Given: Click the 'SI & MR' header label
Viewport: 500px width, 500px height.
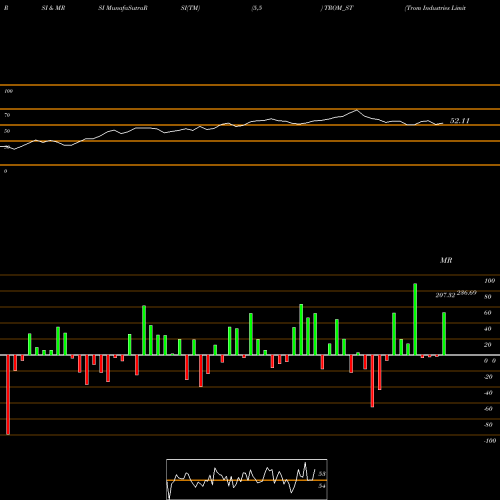Looking at the screenshot, I should (53, 8).
